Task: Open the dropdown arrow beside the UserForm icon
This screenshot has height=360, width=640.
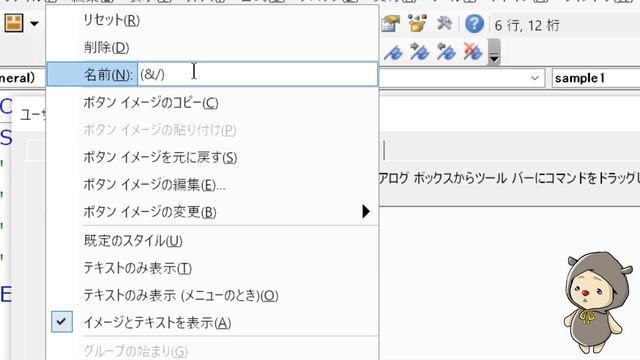Action: coord(34,24)
